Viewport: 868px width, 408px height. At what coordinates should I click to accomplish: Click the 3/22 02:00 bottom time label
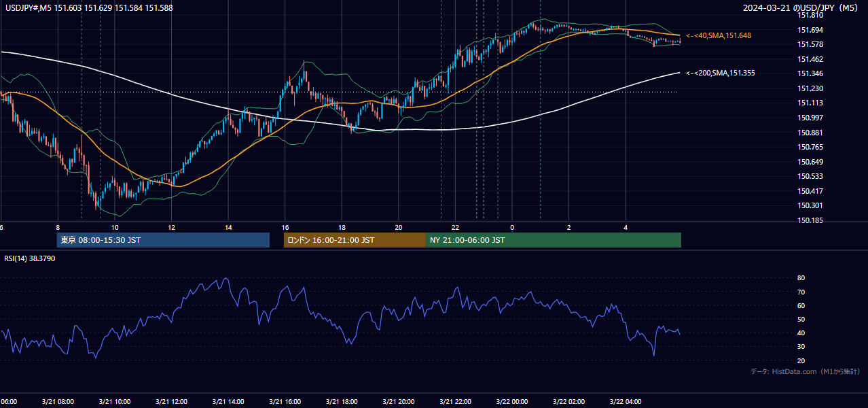point(568,402)
